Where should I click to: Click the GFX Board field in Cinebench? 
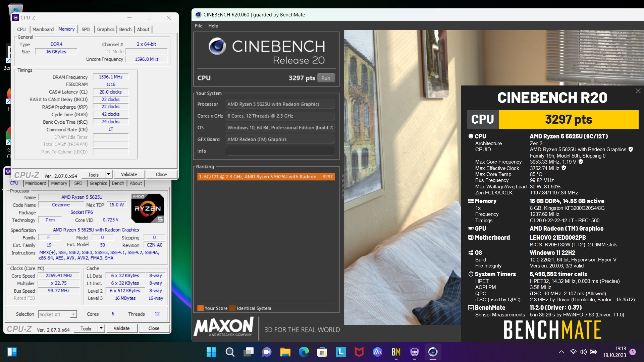click(280, 139)
